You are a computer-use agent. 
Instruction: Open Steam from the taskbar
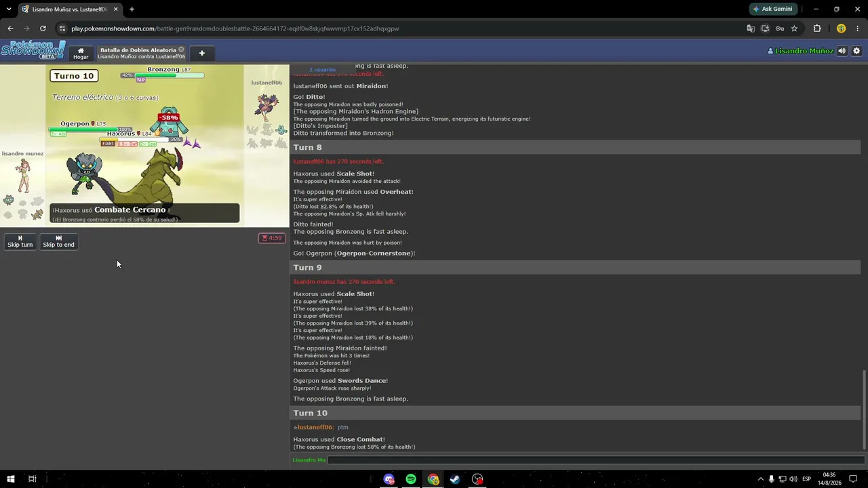pos(455,479)
